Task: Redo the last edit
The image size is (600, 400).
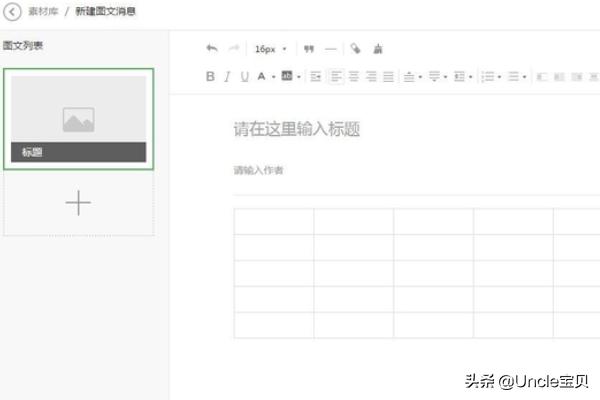Action: click(234, 49)
